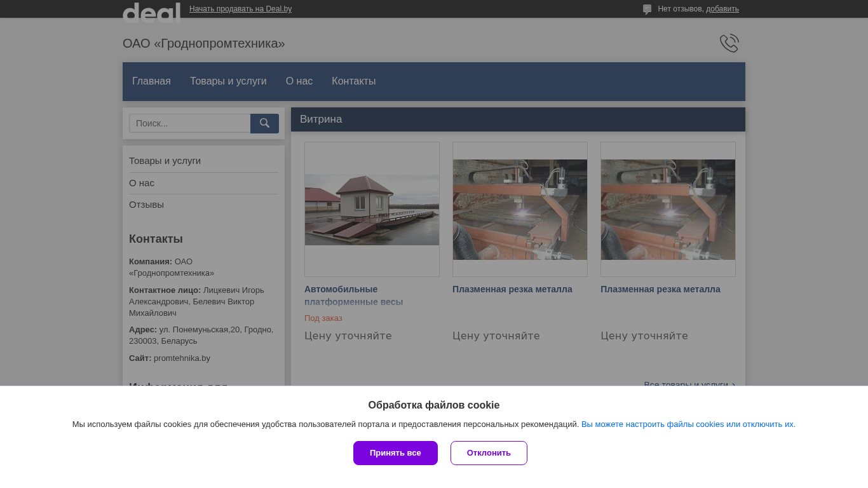868x488 pixels.
Task: Click the phone call icon
Action: click(729, 43)
